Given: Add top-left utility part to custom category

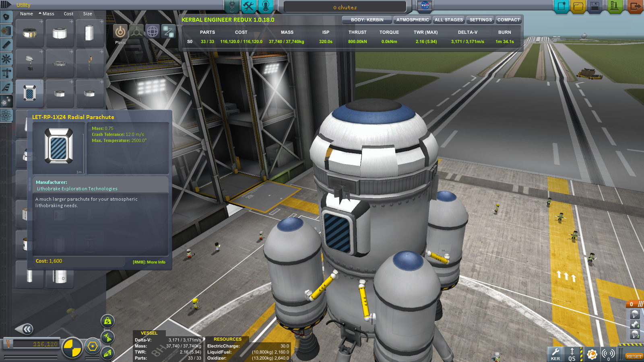Looking at the screenshot, I should tap(41, 22).
